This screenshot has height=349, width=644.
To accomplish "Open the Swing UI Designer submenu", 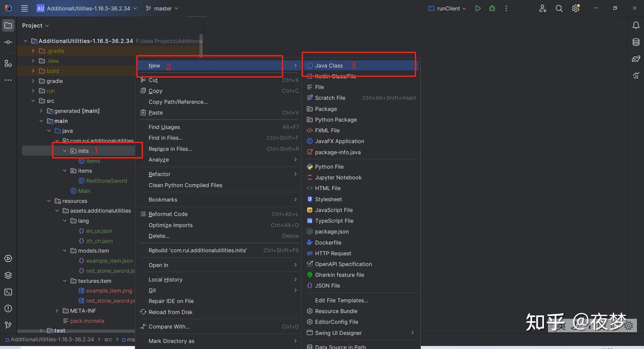I will 361,333.
